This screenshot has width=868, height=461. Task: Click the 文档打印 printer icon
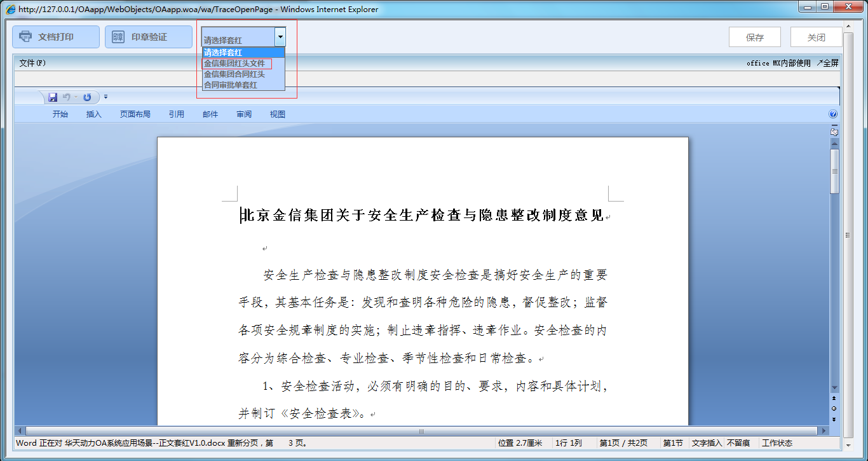point(25,36)
